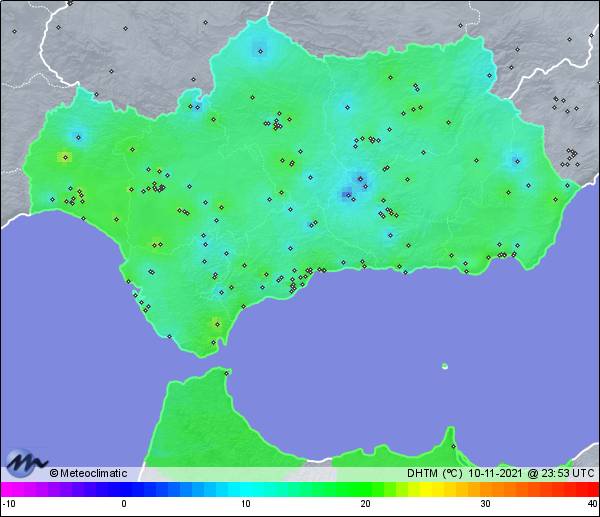Viewport: 600px width, 517px height.
Task: Pick the red end of the color scale
Action: click(x=591, y=489)
